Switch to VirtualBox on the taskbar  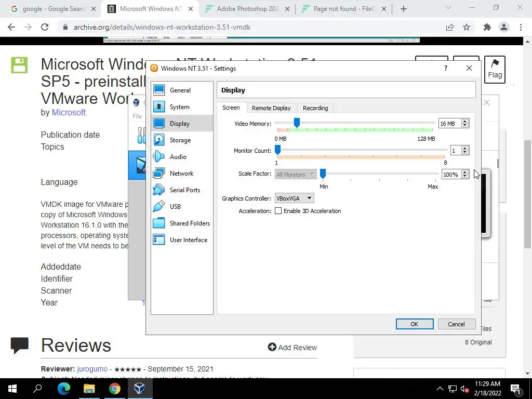click(x=140, y=389)
